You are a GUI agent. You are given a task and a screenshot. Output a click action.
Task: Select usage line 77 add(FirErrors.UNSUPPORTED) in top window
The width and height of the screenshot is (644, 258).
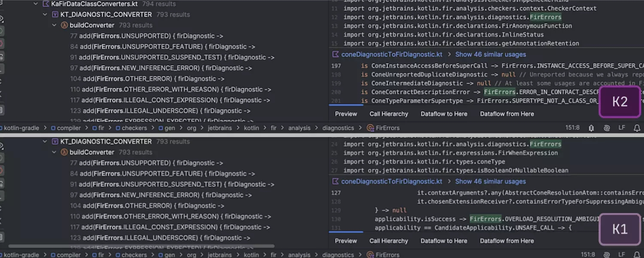[x=146, y=36]
